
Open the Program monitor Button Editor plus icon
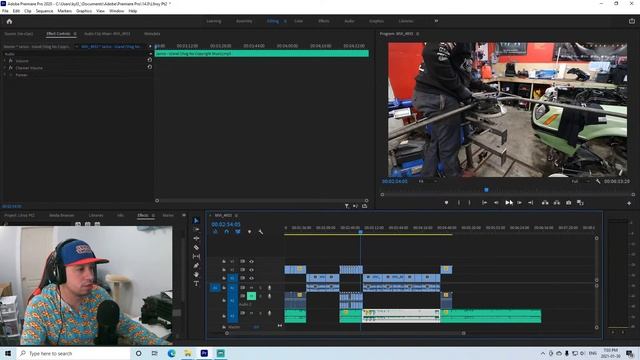click(629, 203)
